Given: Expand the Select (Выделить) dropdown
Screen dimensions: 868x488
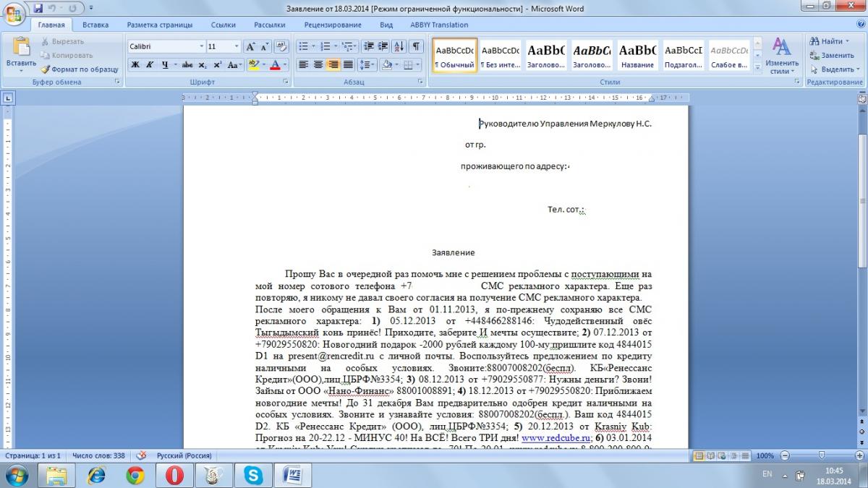Looking at the screenshot, I should [x=840, y=69].
